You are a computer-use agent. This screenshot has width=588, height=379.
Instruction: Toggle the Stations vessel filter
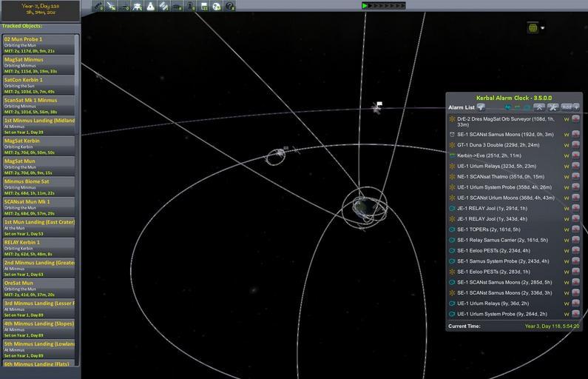tap(164, 6)
